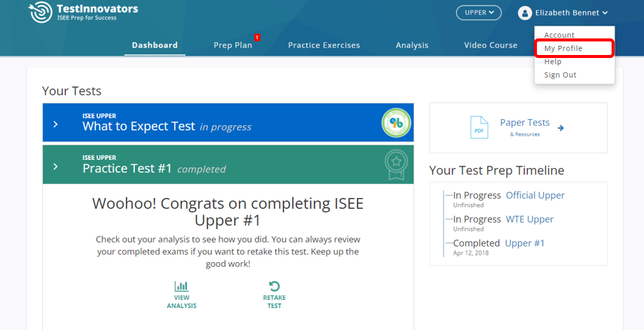The image size is (644, 330).
Task: Expand the What to Expect Test row chevron
Action: tap(56, 124)
